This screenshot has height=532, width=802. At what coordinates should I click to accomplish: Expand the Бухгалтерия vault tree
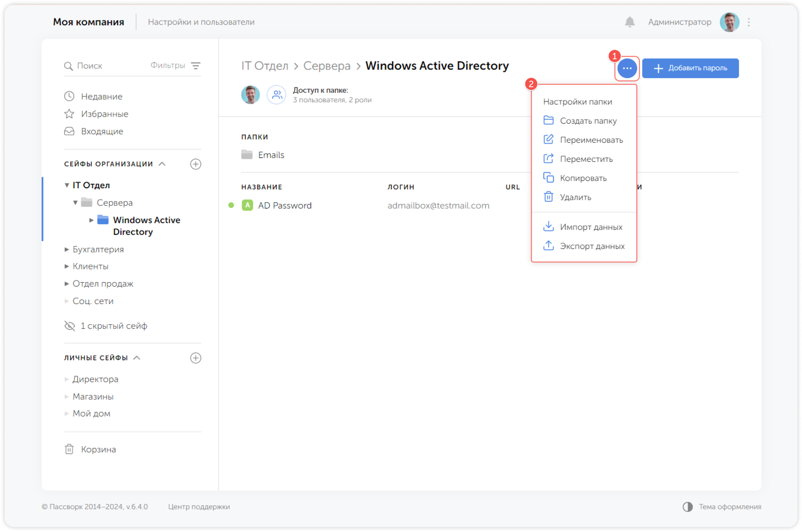click(67, 249)
